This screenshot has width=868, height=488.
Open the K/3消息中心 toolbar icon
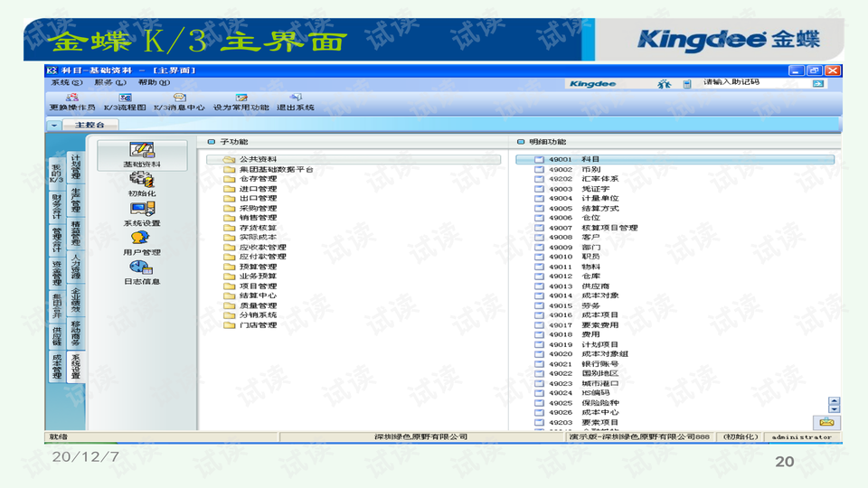(x=179, y=98)
